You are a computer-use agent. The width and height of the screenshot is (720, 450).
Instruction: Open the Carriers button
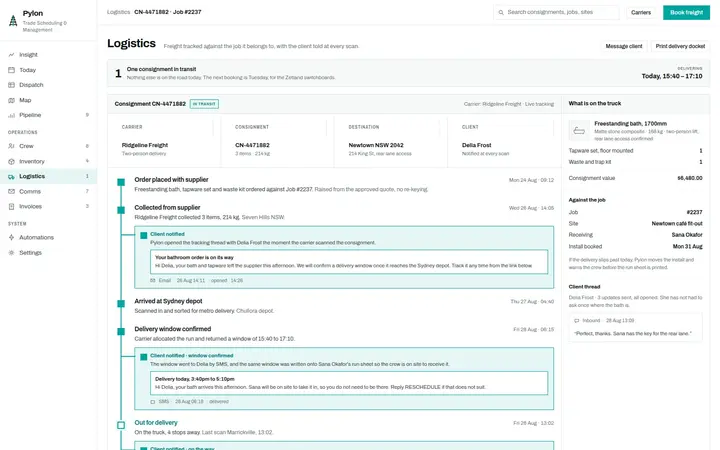coord(641,12)
